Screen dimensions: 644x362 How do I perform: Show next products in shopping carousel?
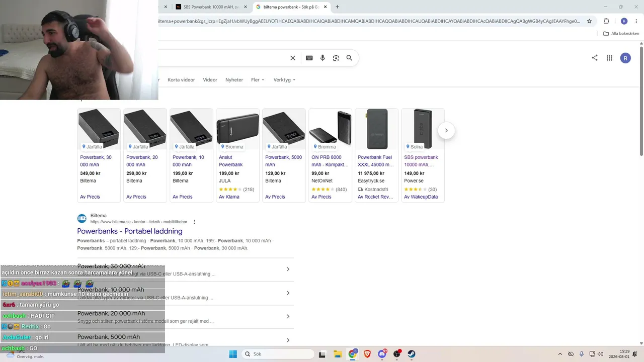pyautogui.click(x=446, y=131)
